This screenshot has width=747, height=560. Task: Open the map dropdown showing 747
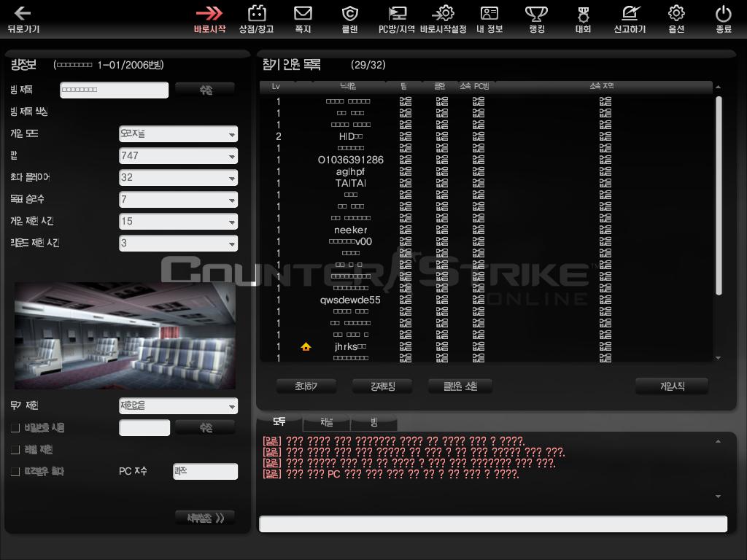coord(178,156)
